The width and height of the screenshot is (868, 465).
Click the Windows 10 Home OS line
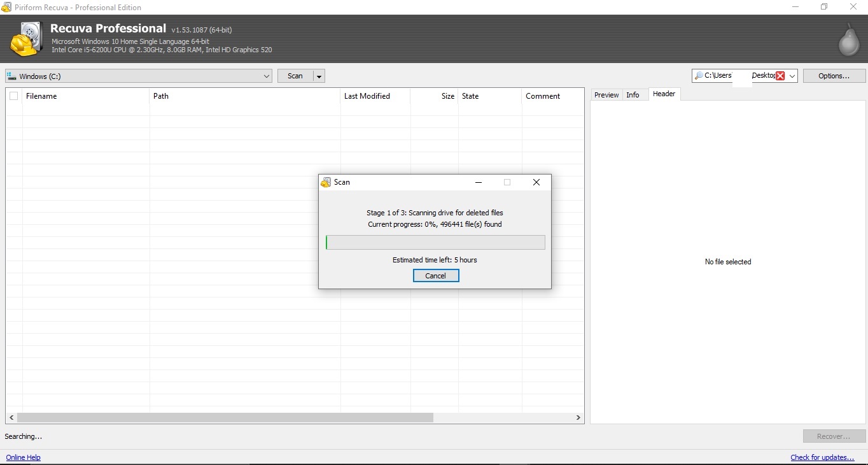tap(130, 41)
